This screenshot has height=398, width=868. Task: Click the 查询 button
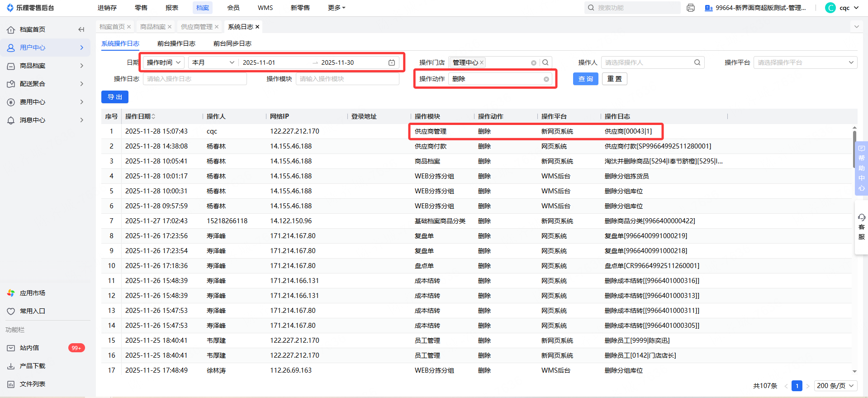click(x=585, y=79)
